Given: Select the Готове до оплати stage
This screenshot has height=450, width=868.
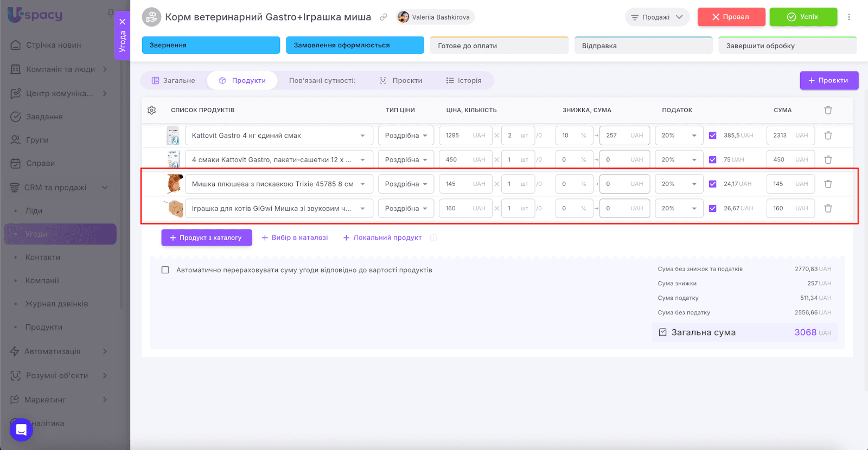Looking at the screenshot, I should coord(499,46).
